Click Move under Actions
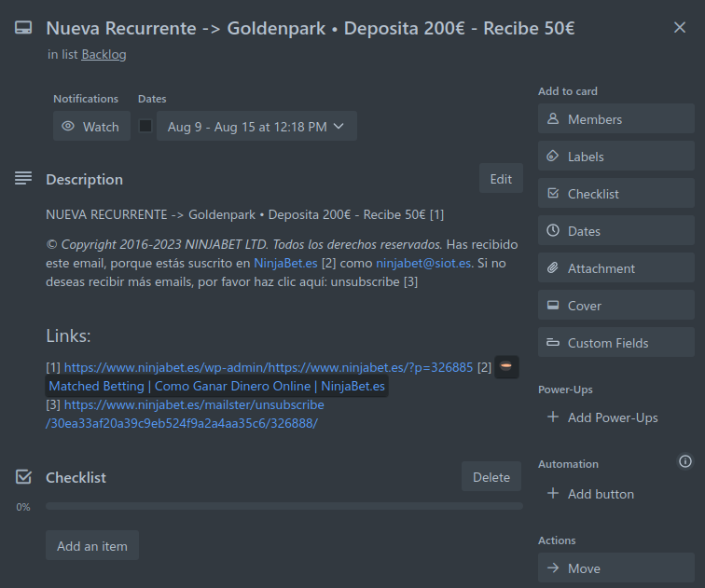The image size is (705, 588). click(x=616, y=567)
